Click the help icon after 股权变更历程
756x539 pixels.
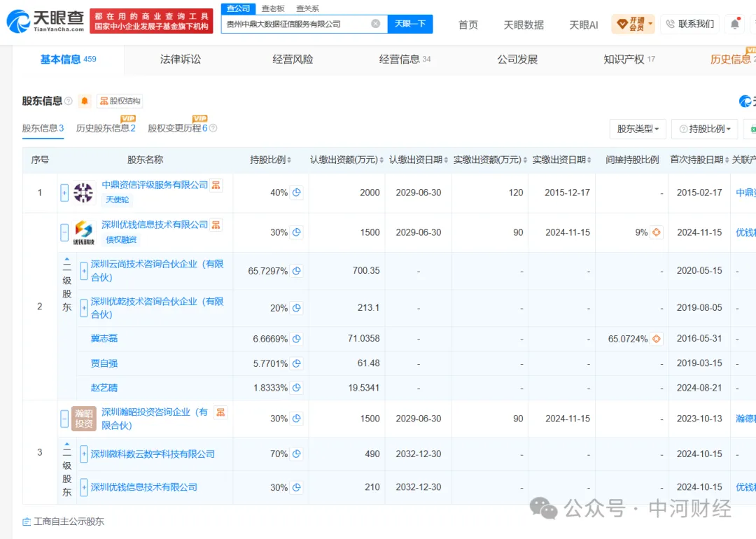(x=213, y=128)
